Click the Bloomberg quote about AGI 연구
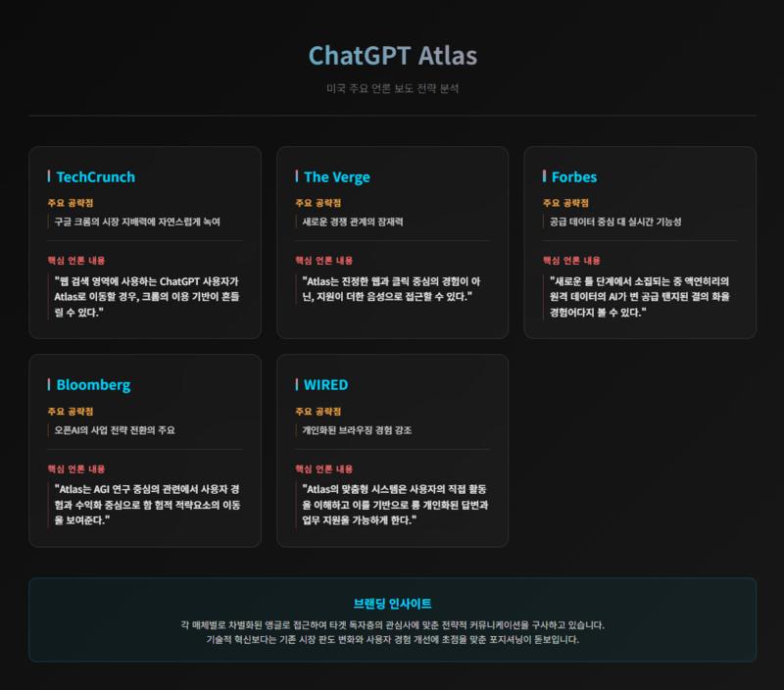Image resolution: width=784 pixels, height=690 pixels. click(147, 504)
